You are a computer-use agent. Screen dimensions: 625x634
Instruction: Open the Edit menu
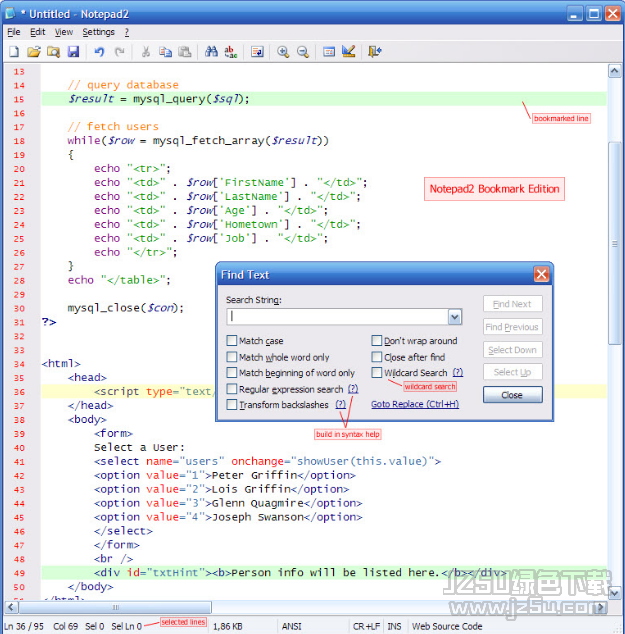[38, 32]
